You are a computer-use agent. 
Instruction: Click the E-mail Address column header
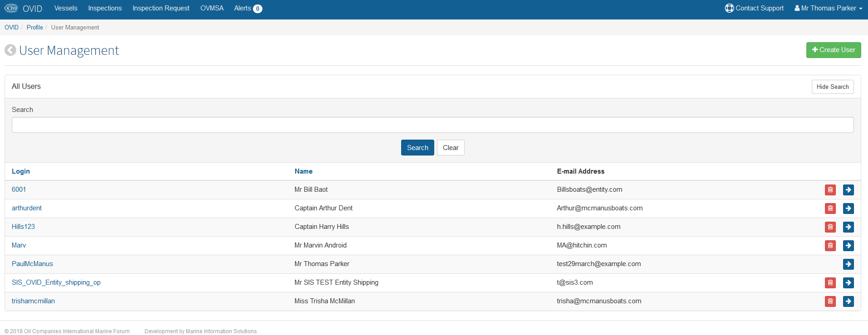point(580,171)
